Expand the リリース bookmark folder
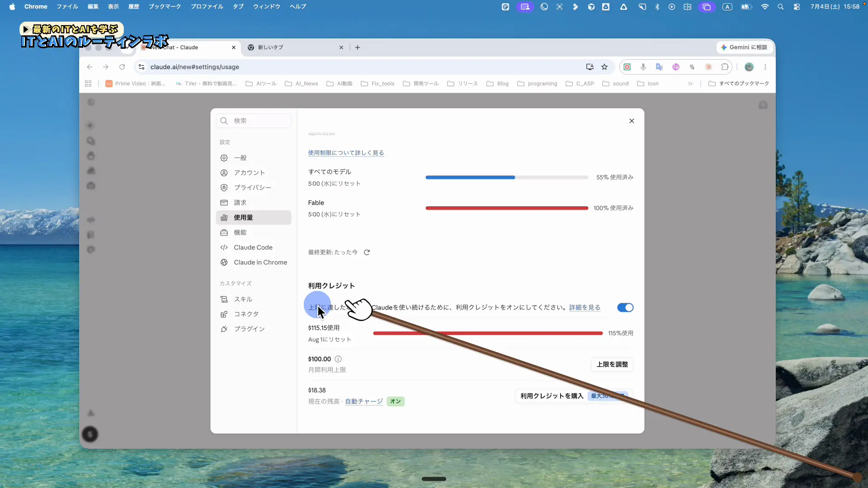This screenshot has width=868, height=488. point(462,84)
